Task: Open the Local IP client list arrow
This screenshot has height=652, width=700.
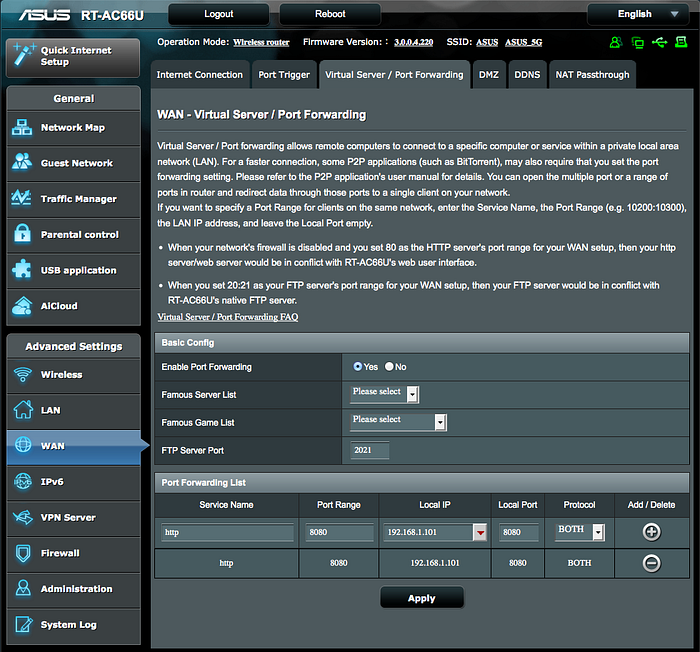Action: coord(480,532)
